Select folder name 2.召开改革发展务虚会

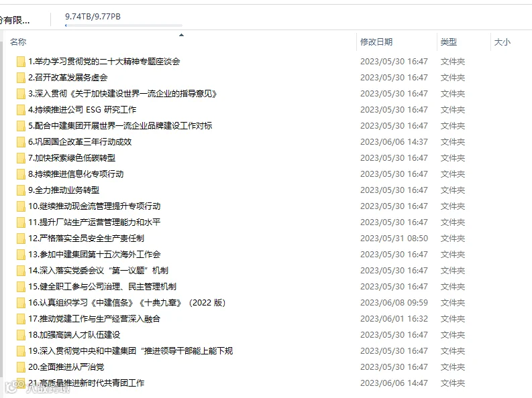pos(68,78)
